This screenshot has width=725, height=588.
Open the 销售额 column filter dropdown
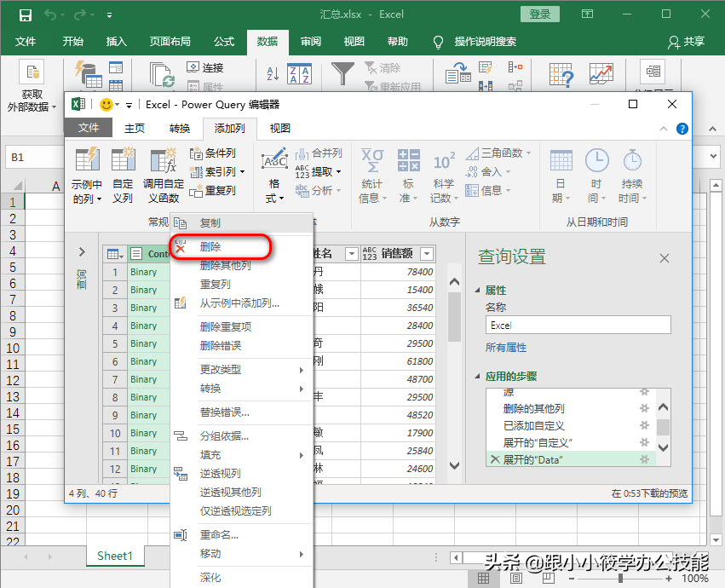click(427, 254)
